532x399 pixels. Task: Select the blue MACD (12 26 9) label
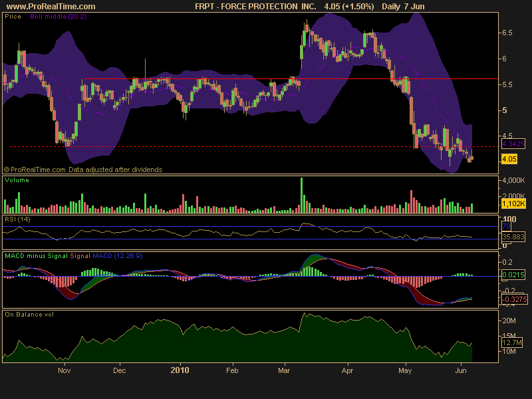[x=118, y=256]
